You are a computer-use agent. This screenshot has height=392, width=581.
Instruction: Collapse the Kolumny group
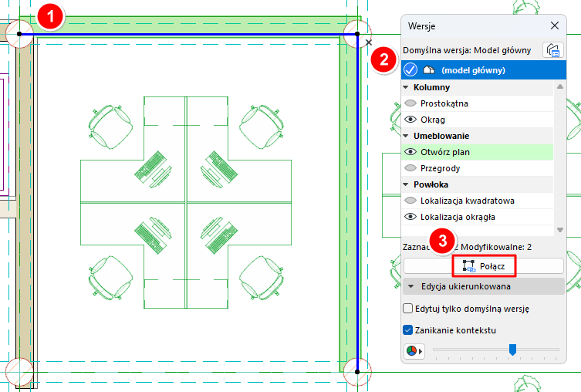[x=406, y=87]
